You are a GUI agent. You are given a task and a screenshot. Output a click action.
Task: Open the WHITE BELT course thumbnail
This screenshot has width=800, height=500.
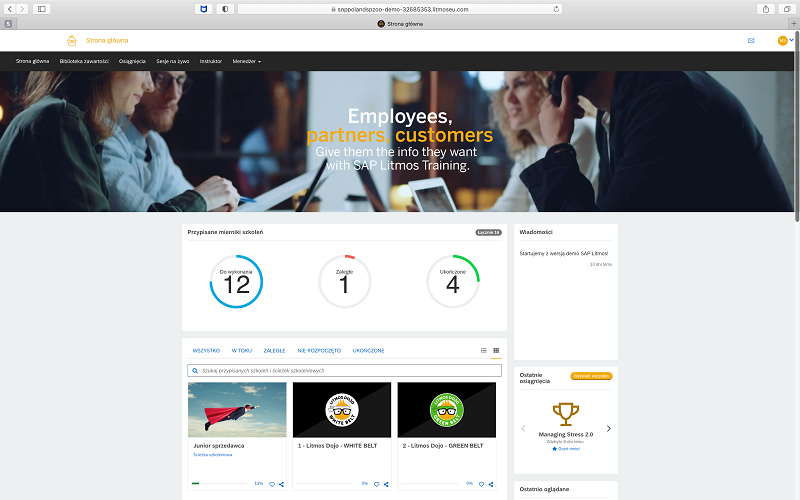coord(342,410)
